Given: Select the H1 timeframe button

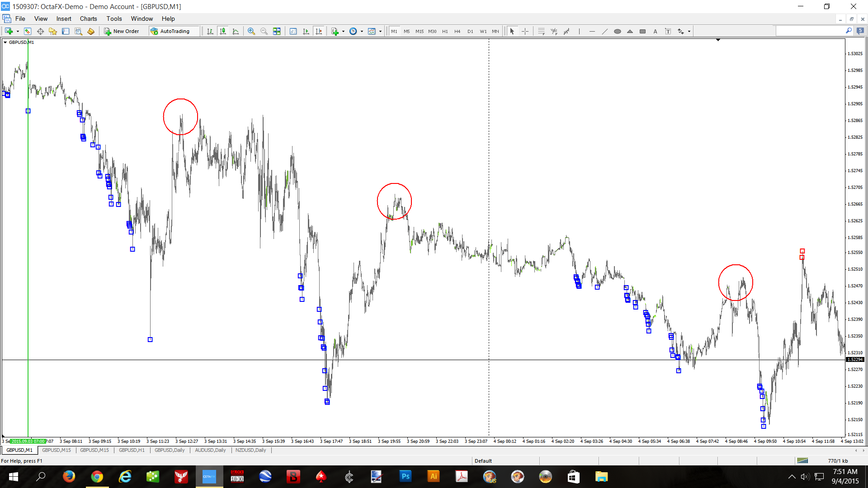Looking at the screenshot, I should (x=445, y=31).
